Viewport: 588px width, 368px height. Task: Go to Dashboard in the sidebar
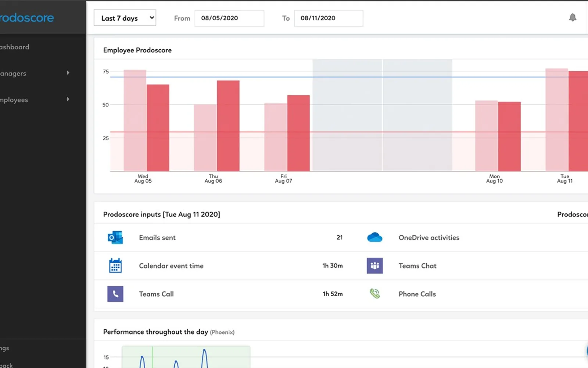point(15,47)
